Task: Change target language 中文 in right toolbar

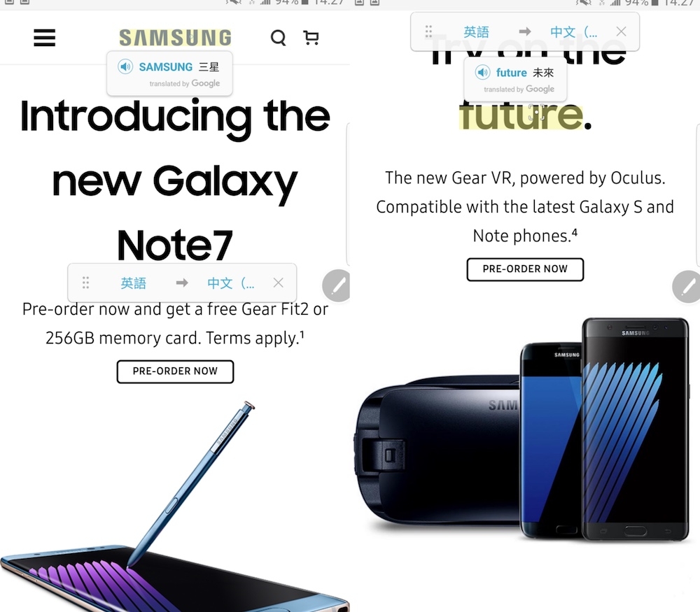Action: (x=574, y=31)
